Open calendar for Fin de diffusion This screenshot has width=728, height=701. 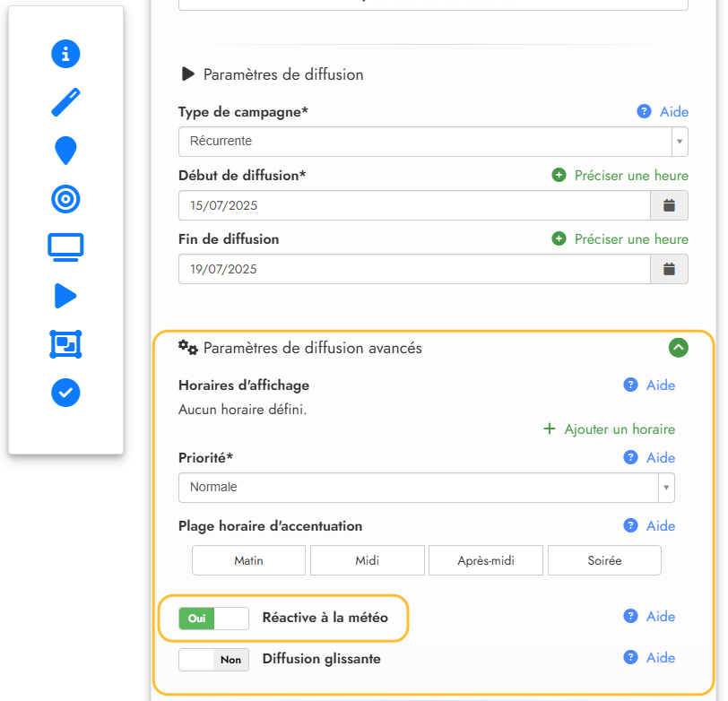pyautogui.click(x=669, y=269)
